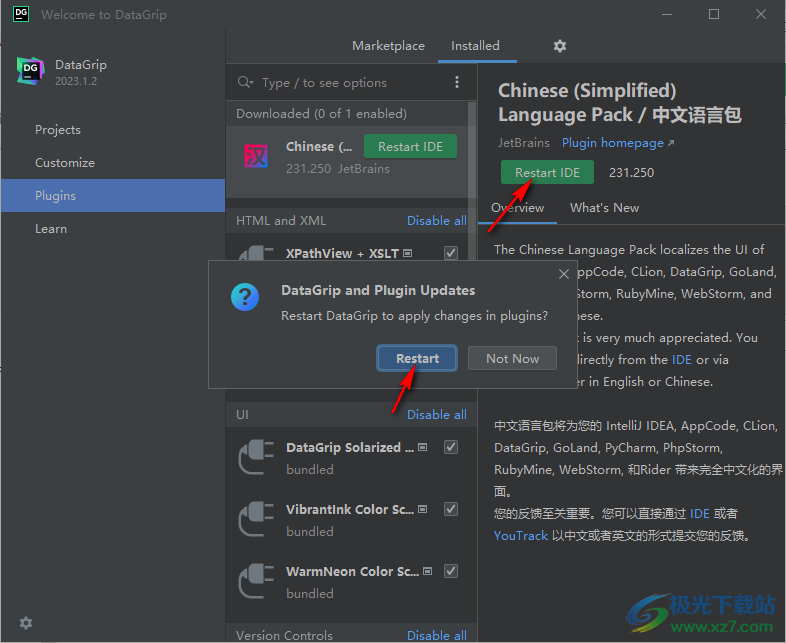
Task: Switch to the Marketplace tab
Action: tap(388, 46)
